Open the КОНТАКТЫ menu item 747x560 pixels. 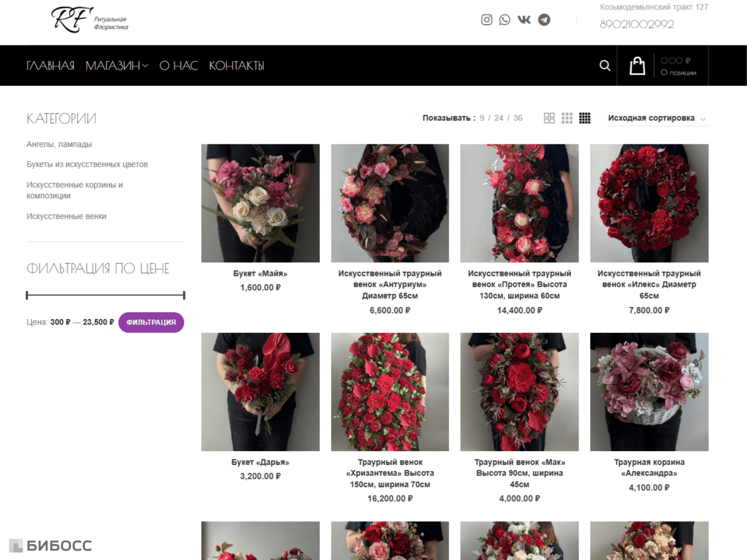tap(237, 66)
